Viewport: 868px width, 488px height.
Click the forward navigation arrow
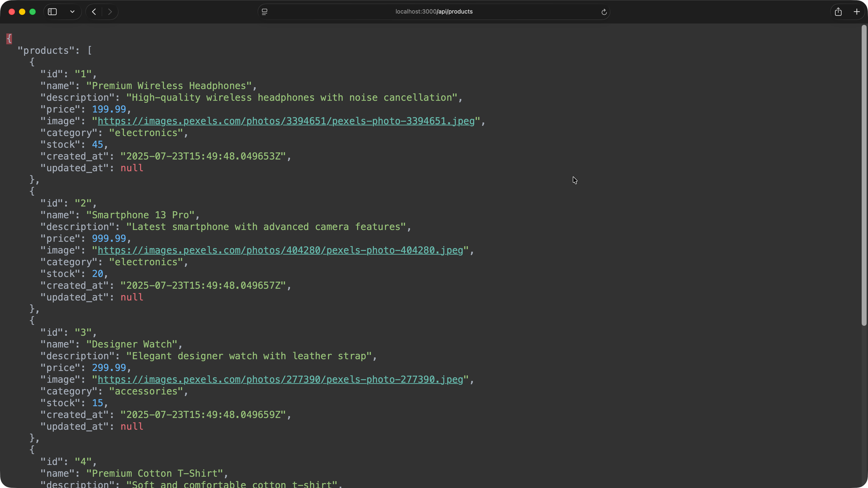110,12
